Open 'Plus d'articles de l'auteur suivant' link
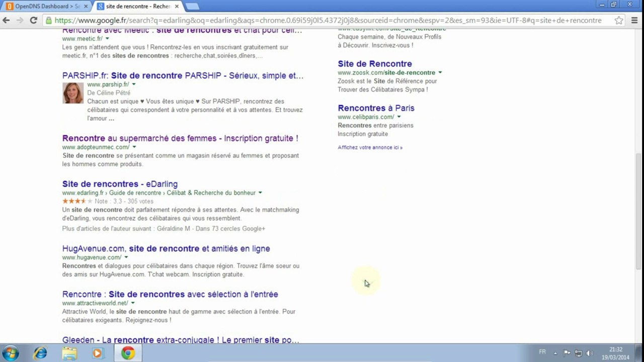 164,229
